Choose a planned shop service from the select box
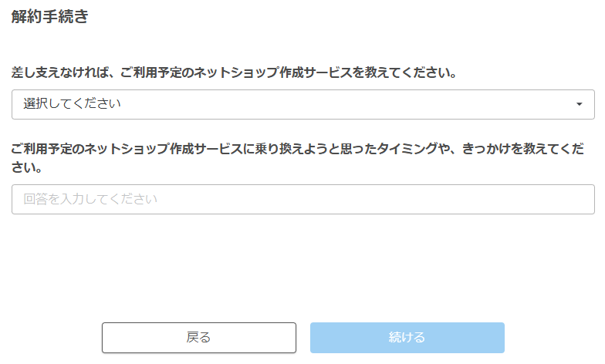The image size is (605, 364). [x=302, y=105]
